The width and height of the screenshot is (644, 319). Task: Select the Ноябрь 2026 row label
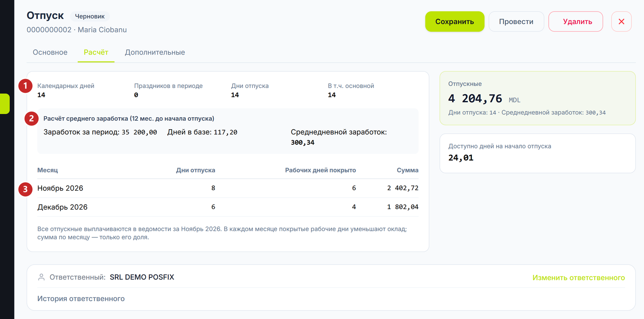click(x=60, y=188)
